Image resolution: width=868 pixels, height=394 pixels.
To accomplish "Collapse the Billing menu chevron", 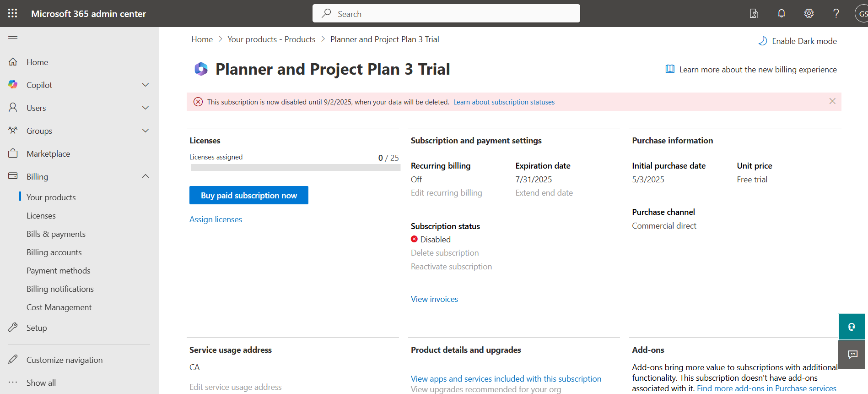I will pos(146,176).
